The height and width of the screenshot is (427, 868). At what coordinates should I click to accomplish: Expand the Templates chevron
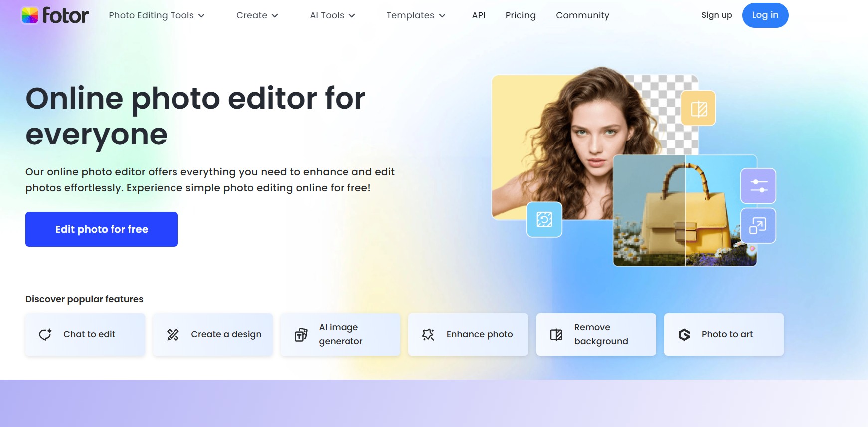442,16
